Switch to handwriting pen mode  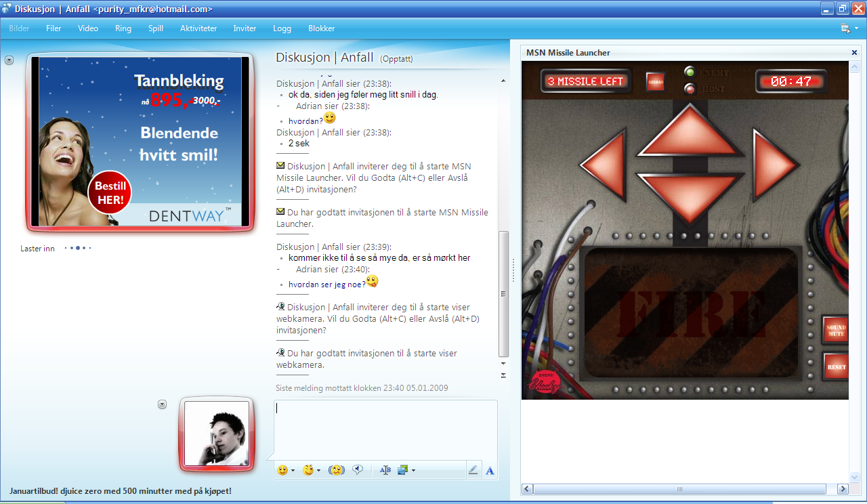[473, 470]
